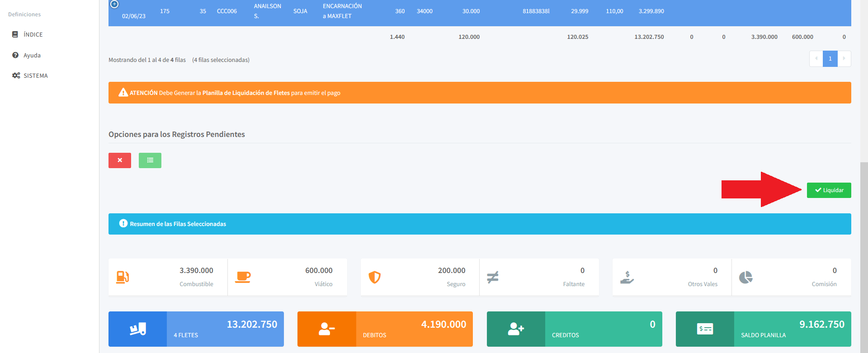Click the next page arrow
This screenshot has width=868, height=353.
(844, 59)
